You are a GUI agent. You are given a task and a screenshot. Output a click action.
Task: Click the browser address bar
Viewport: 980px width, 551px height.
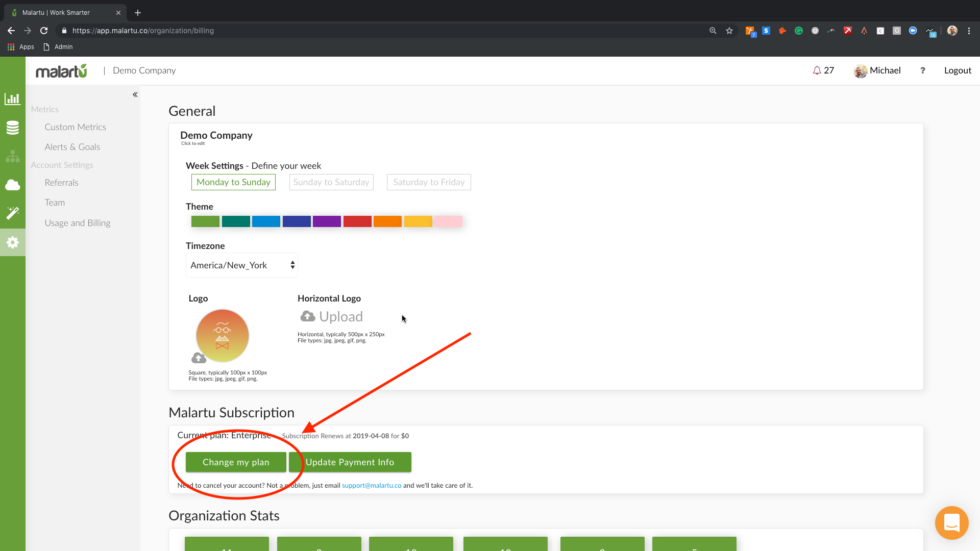(383, 31)
